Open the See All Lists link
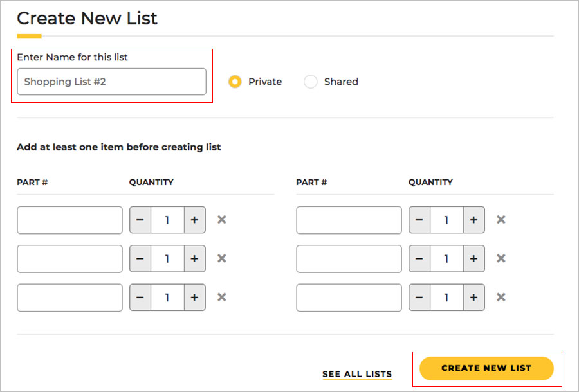The height and width of the screenshot is (392, 579). (357, 374)
